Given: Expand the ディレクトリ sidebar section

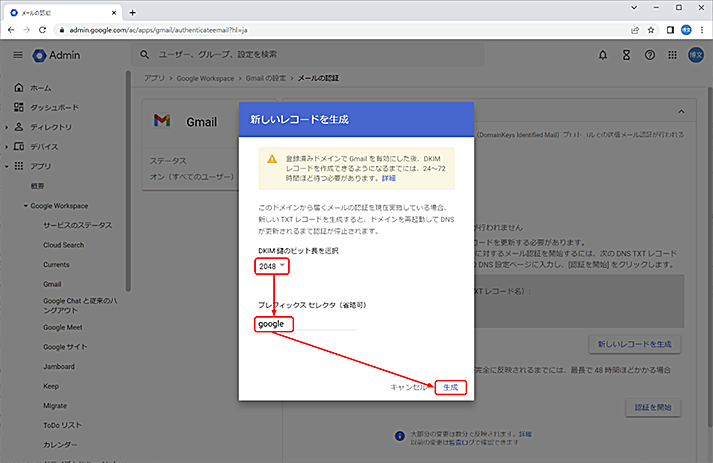Looking at the screenshot, I should pos(6,127).
